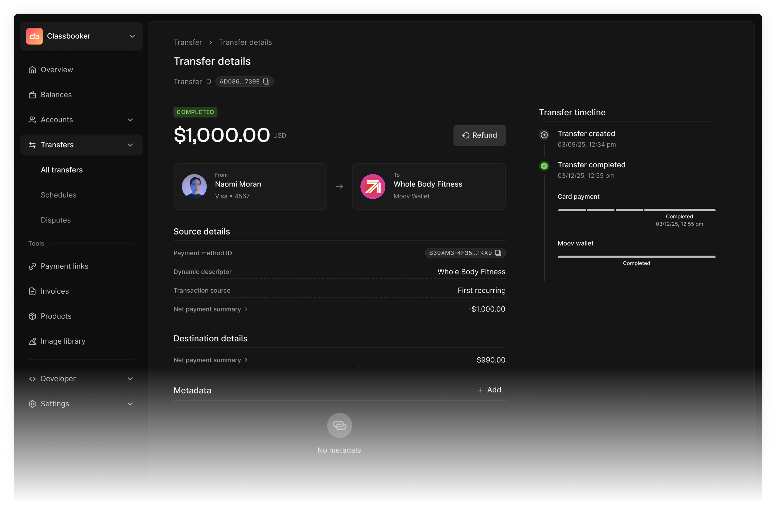Screen dimensions: 776x532
Task: Click the Classbooker logo icon
Action: point(34,36)
